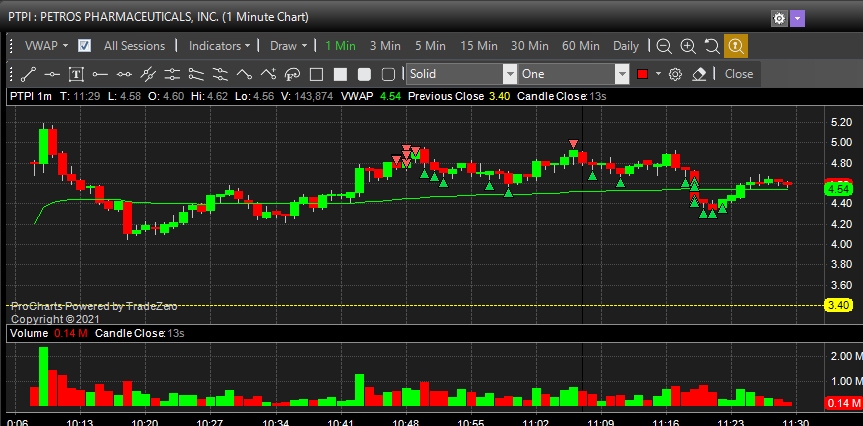Select the sloped Fibonacci extension levels tool
This screenshot has width=863, height=426.
(220, 74)
